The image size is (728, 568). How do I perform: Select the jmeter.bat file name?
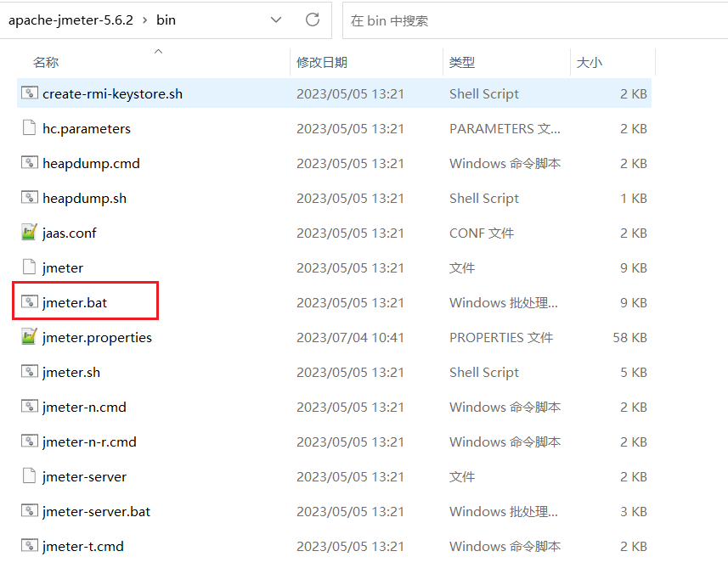tap(74, 303)
